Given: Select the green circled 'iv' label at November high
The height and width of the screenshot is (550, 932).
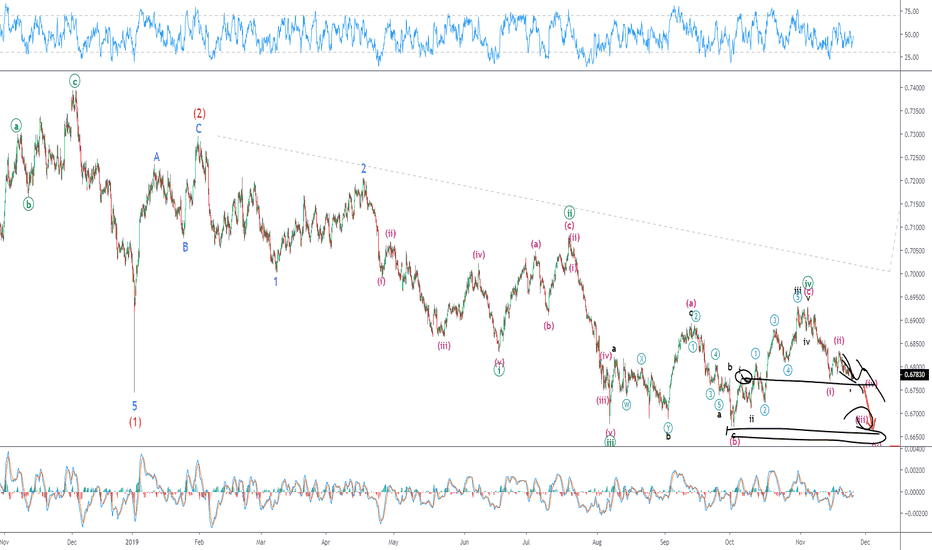Looking at the screenshot, I should [807, 283].
